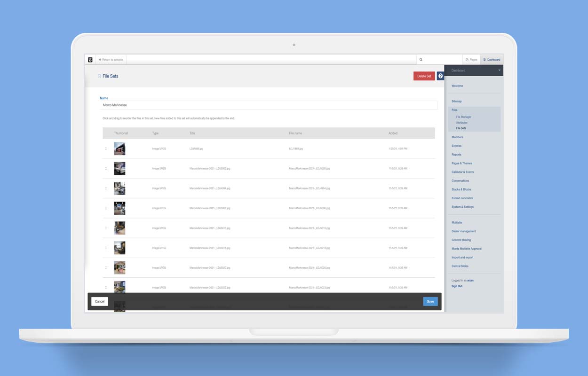Click the Name input field
The width and height of the screenshot is (588, 376).
click(269, 105)
